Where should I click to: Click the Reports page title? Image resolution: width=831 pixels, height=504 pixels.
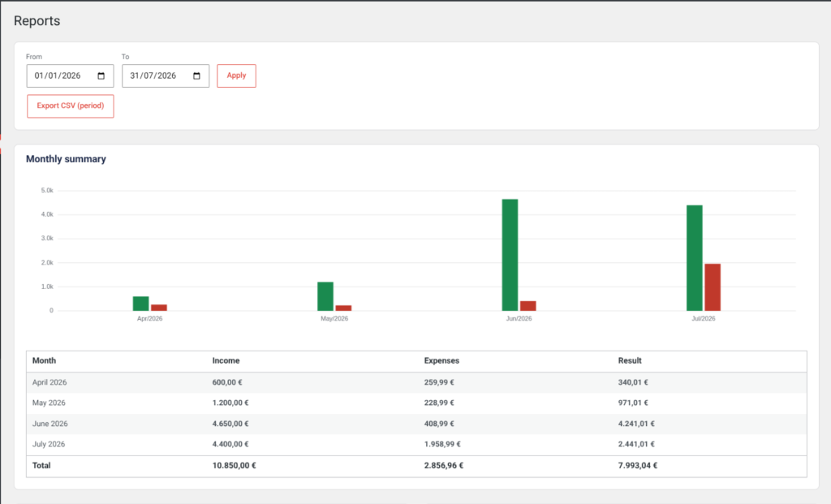(37, 20)
